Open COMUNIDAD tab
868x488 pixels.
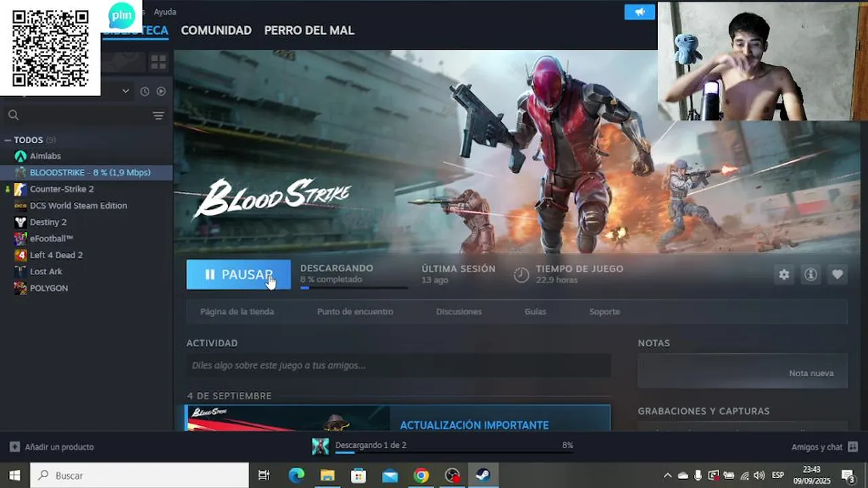tap(216, 30)
